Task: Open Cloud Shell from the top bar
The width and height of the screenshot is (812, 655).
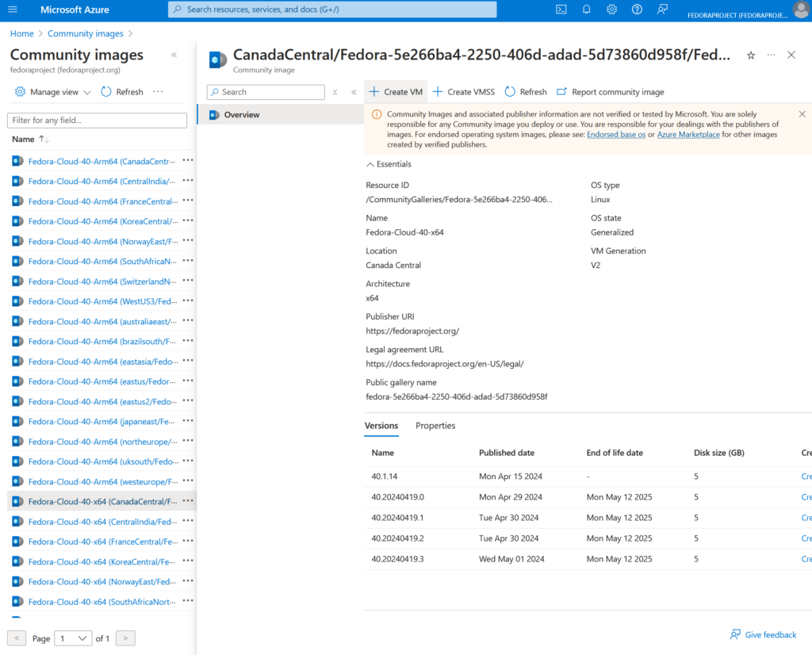Action: pos(561,10)
